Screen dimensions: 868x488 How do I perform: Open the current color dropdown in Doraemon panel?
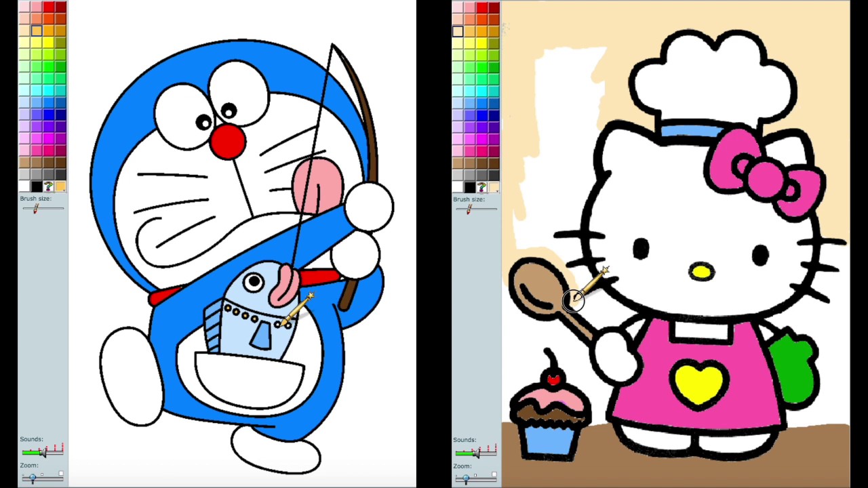[60, 186]
